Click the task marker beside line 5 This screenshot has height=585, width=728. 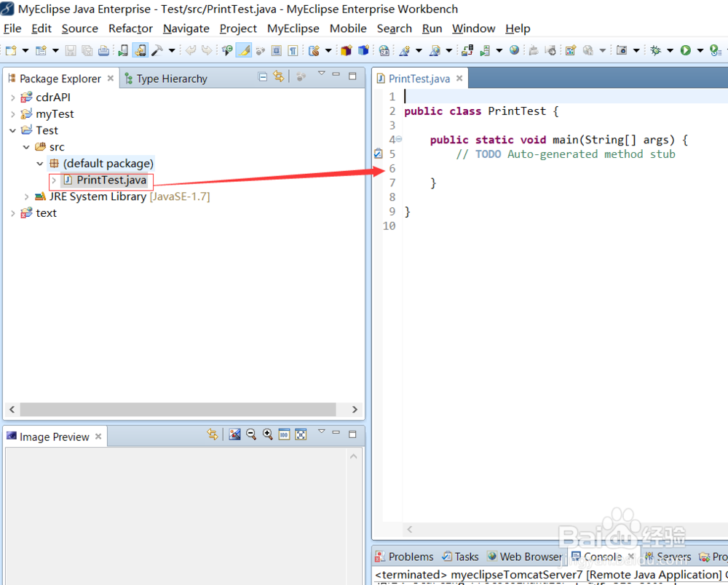pos(379,154)
